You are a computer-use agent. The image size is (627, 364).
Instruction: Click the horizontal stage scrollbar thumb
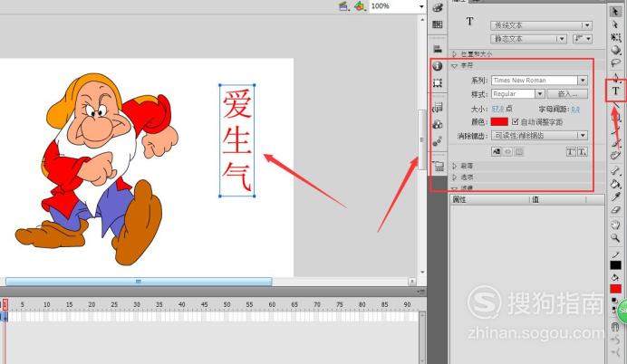pos(139,282)
